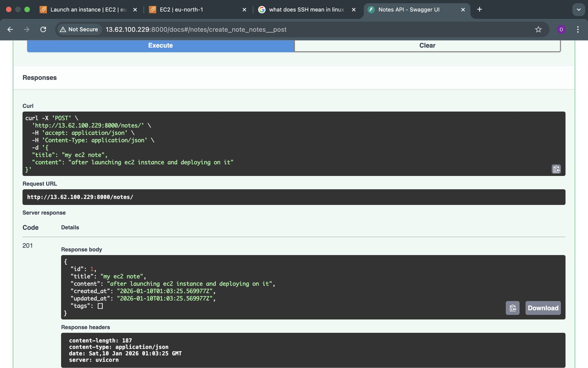Navigate back in browser history
This screenshot has height=368, width=588.
pyautogui.click(x=10, y=29)
